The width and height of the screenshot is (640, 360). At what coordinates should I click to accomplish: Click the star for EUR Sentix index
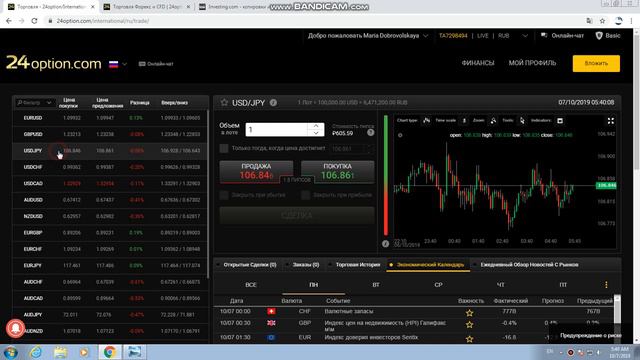469,339
